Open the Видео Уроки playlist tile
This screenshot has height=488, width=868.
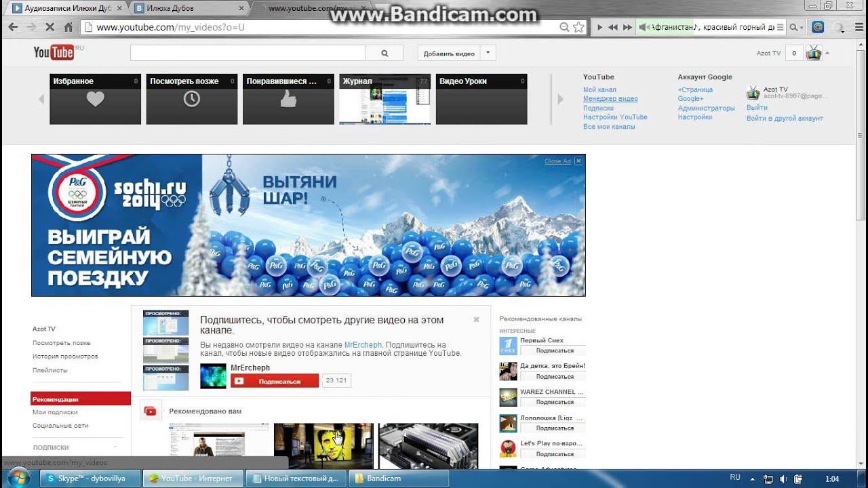481,99
